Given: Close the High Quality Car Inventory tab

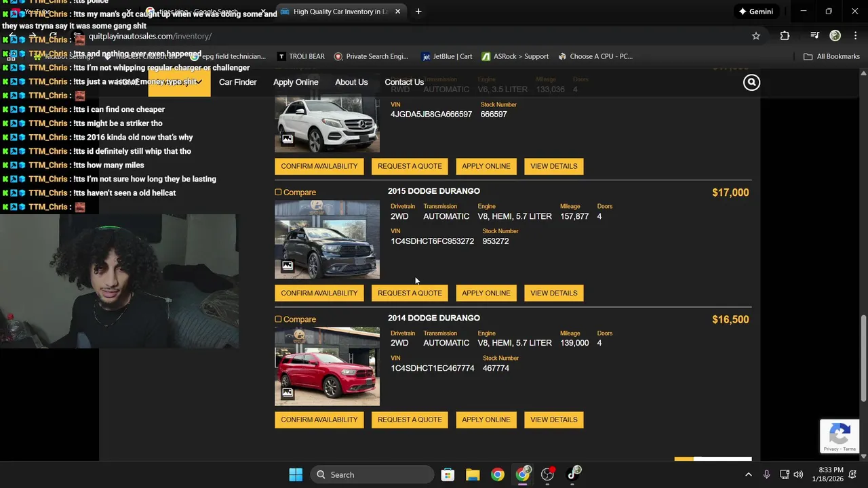Looking at the screenshot, I should point(397,12).
